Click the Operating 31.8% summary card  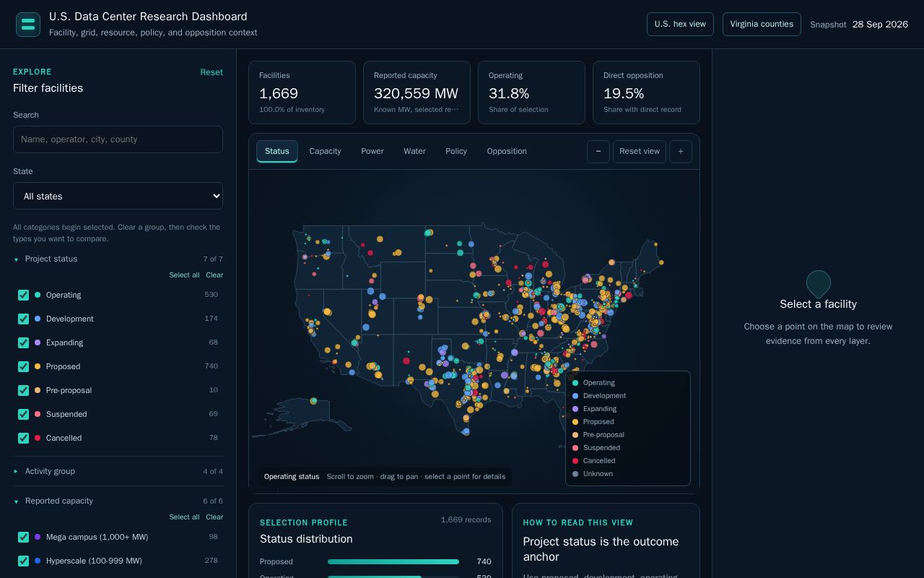click(x=531, y=92)
